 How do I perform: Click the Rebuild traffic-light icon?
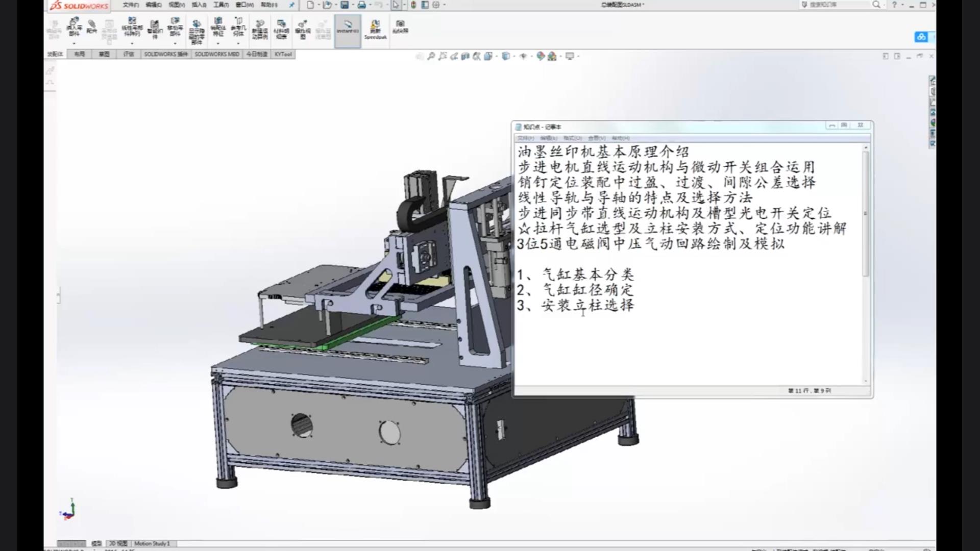(413, 5)
